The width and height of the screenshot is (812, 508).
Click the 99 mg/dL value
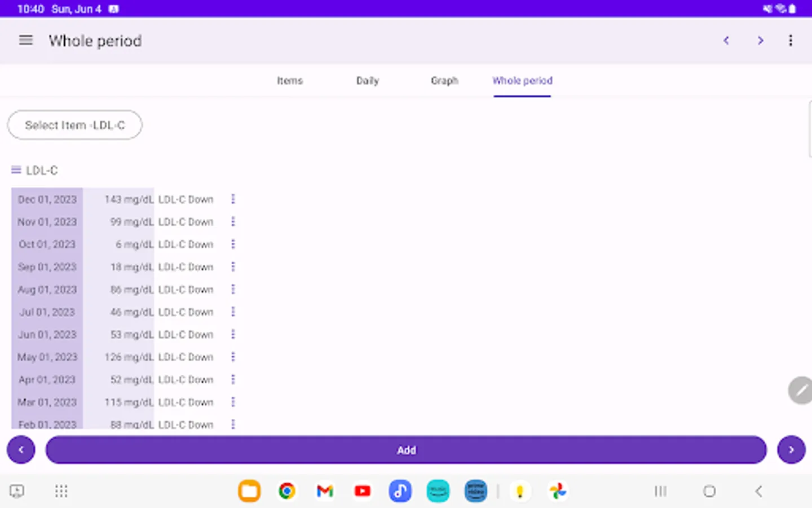pyautogui.click(x=132, y=222)
